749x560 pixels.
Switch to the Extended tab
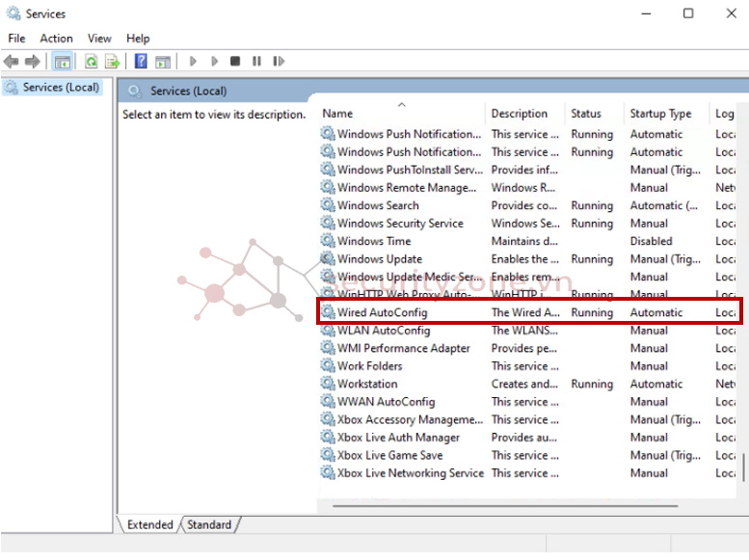[x=150, y=524]
